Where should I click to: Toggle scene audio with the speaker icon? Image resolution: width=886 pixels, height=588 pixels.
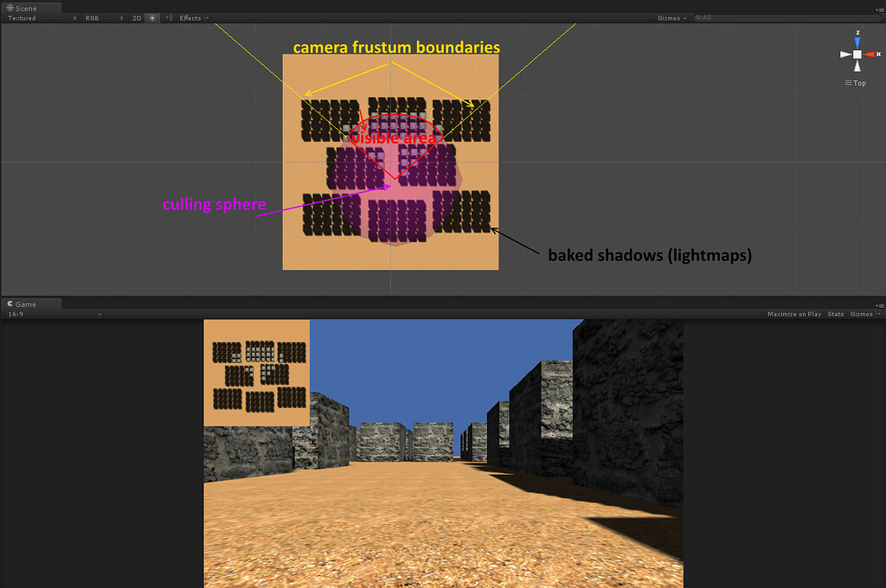tap(169, 17)
